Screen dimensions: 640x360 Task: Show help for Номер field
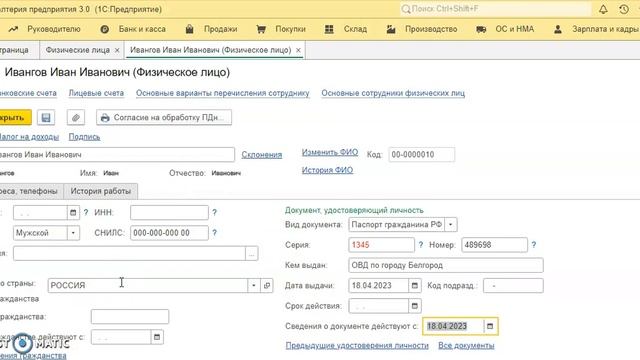pos(534,245)
